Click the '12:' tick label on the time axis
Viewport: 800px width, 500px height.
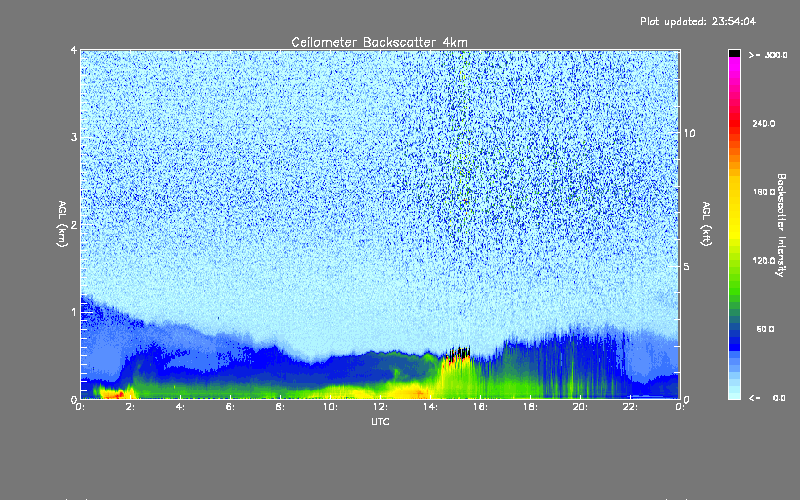(380, 407)
